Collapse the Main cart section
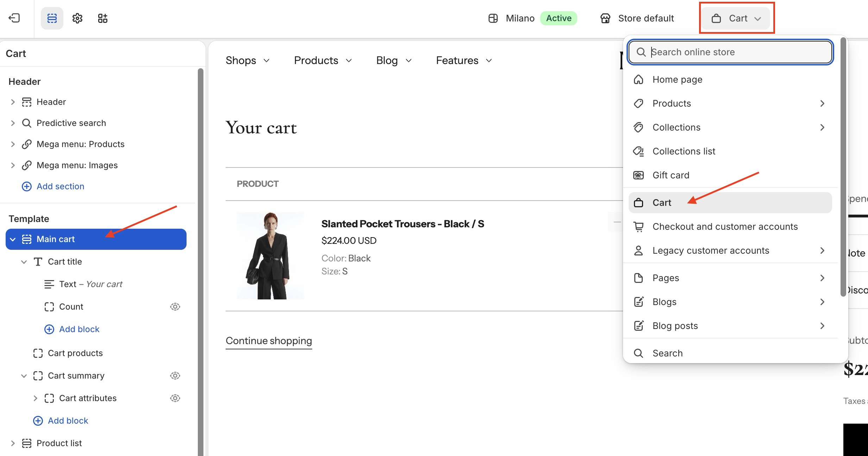This screenshot has width=868, height=456. point(13,239)
